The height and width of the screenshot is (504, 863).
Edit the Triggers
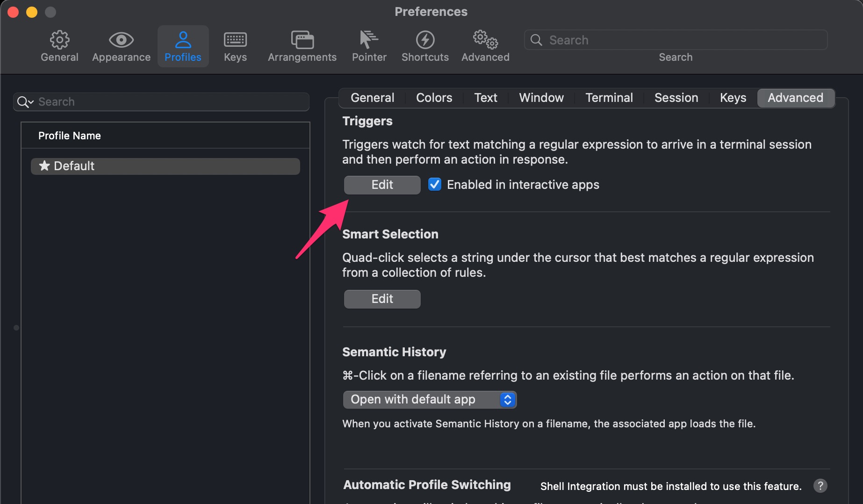click(x=382, y=185)
